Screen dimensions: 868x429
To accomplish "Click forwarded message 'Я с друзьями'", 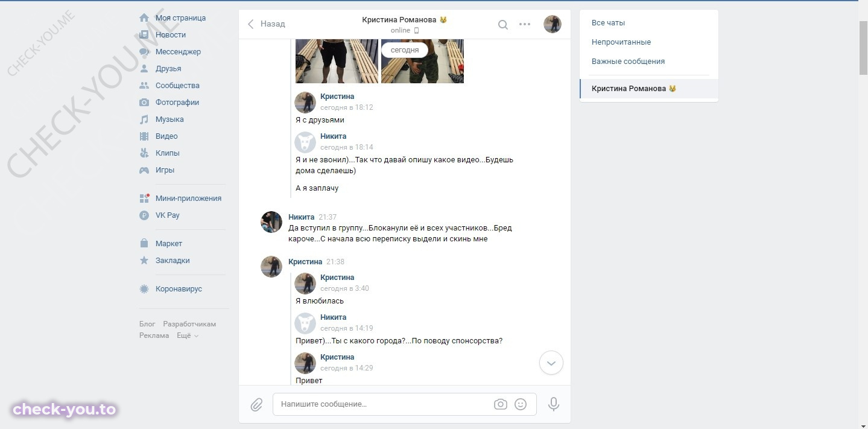I will click(320, 120).
